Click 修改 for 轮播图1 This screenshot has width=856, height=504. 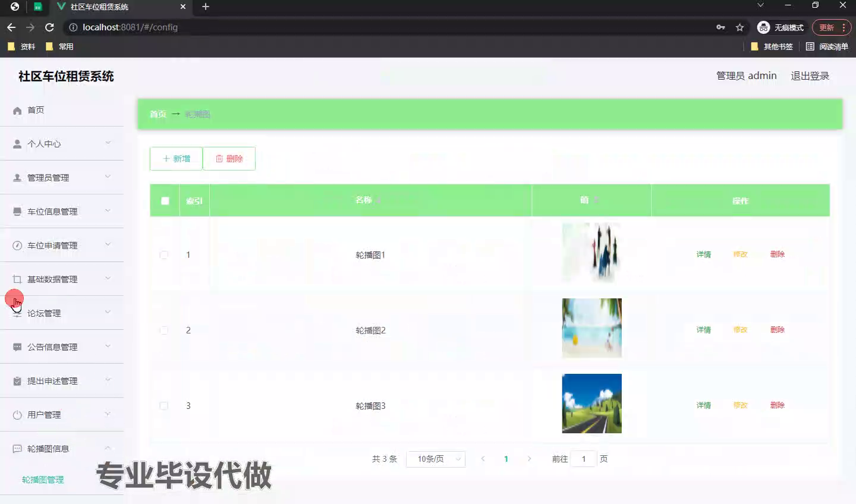coord(740,254)
